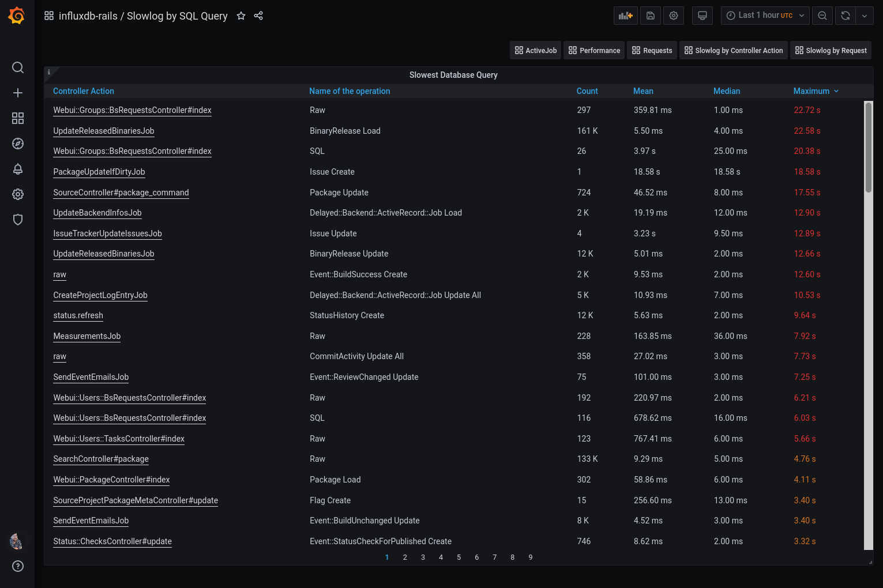Screen dimensions: 883x588
Task: Click the Add panel icon
Action: coord(626,16)
